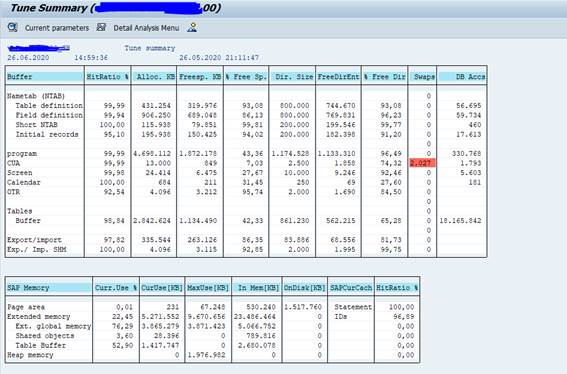
Task: Select the Calendar buffer row
Action: tap(246, 182)
